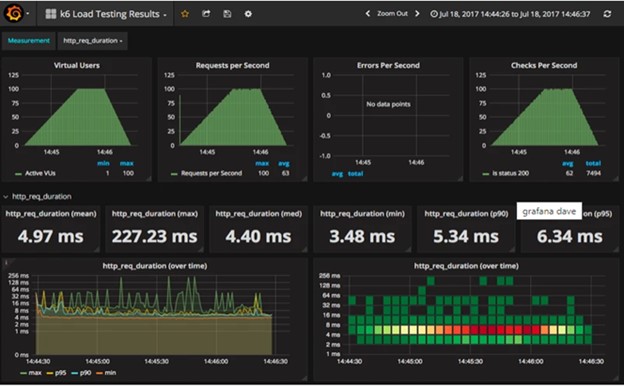Image resolution: width=624 pixels, height=387 pixels.
Task: Open the Requests per Second panel title menu
Action: (232, 65)
